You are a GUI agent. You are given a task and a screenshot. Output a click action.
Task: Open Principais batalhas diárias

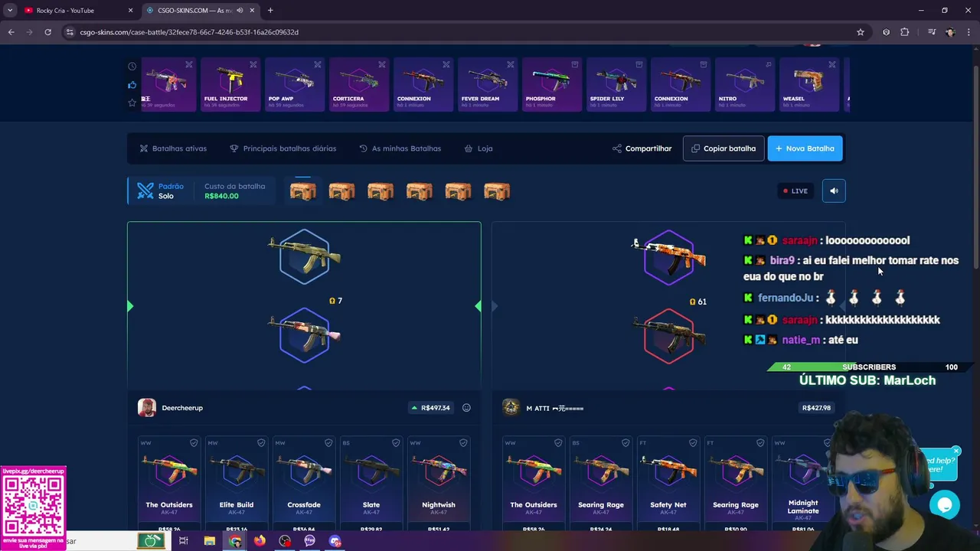pyautogui.click(x=283, y=148)
